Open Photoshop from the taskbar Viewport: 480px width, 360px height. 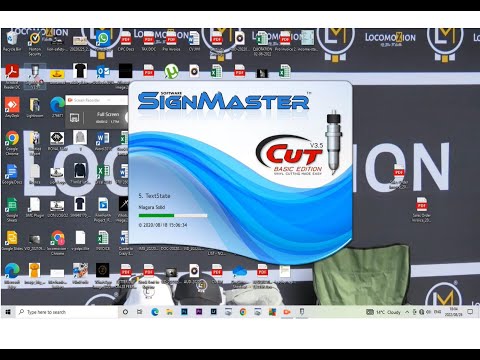184,312
